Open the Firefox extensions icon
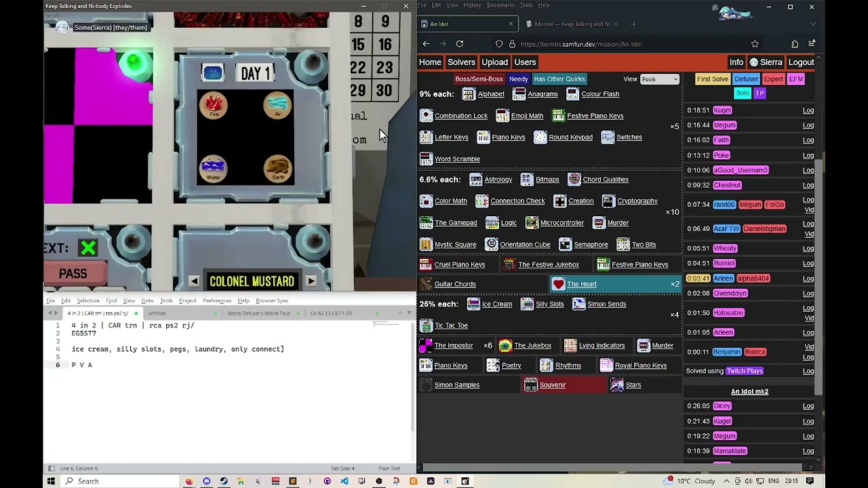The image size is (868, 488). click(795, 44)
